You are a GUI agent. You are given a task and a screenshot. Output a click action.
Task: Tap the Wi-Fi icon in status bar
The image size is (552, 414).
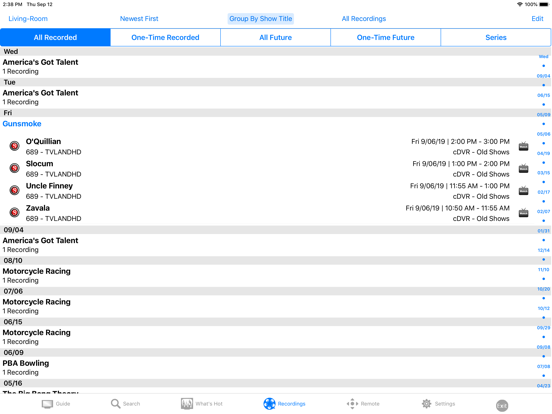pyautogui.click(x=519, y=4)
